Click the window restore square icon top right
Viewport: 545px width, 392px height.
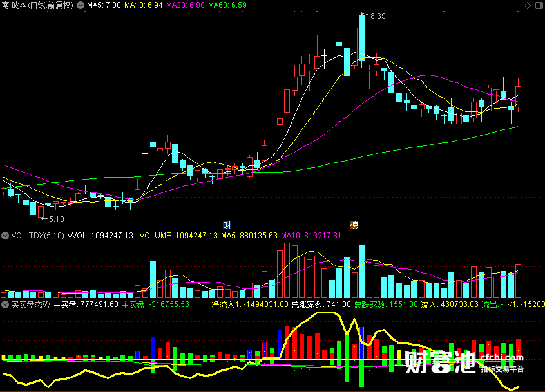tap(539, 5)
